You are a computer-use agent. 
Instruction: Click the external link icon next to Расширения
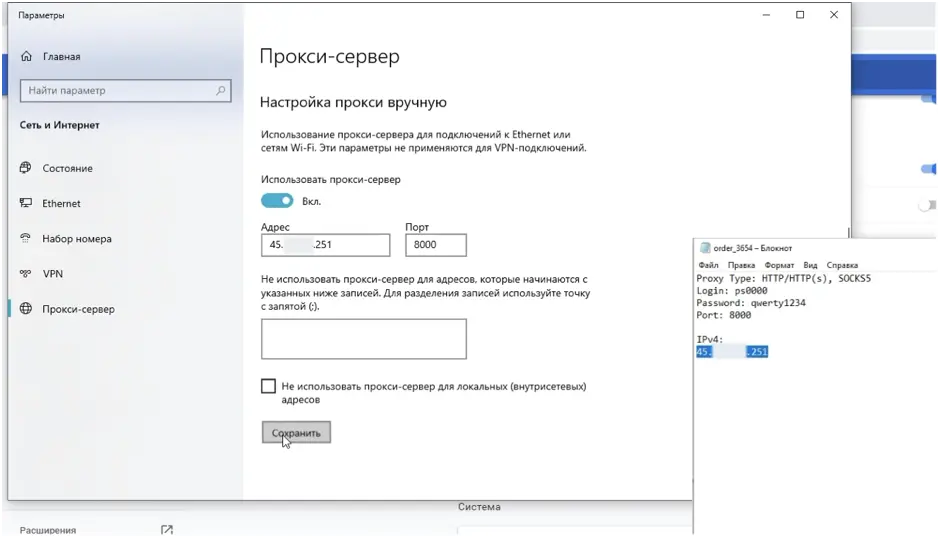point(167,530)
